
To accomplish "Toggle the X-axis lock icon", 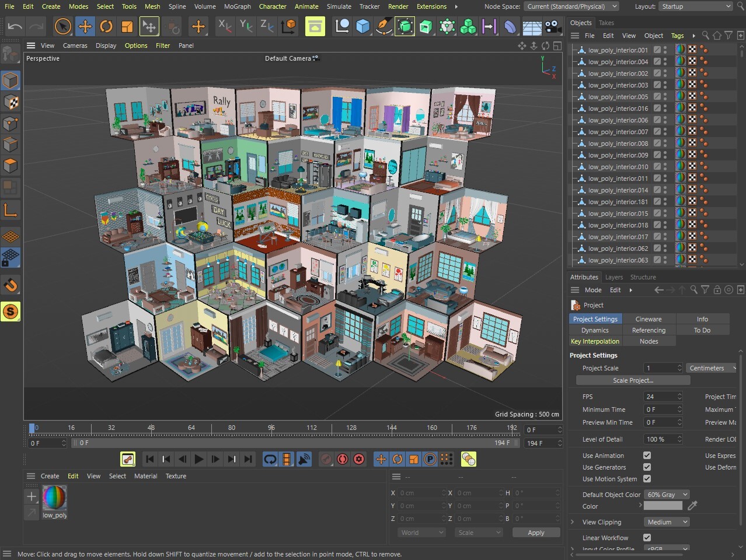I will coord(224,26).
